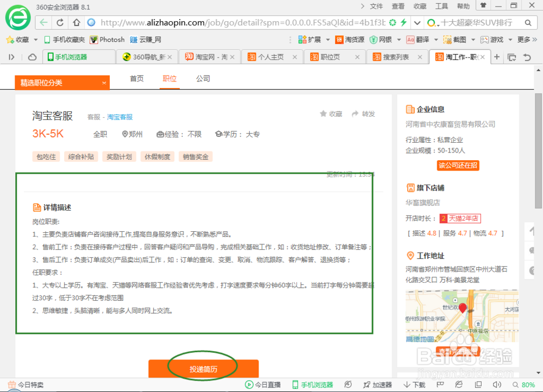Click the map thumbnail of work address

[x=462, y=316]
